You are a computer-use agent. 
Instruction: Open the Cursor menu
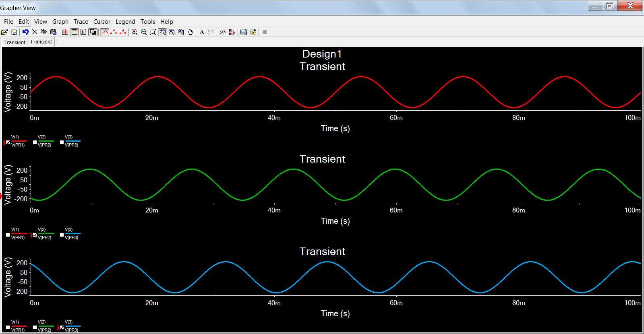(x=102, y=22)
